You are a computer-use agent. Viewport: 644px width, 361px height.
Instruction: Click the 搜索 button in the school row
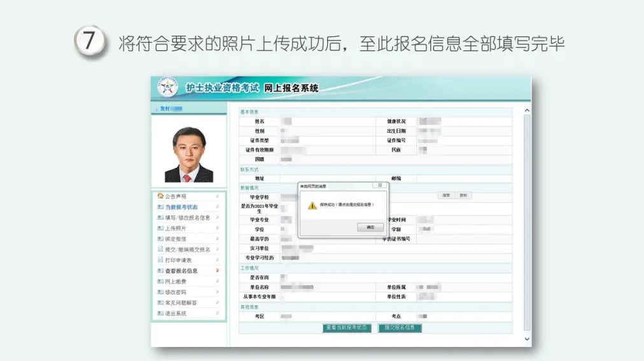point(446,196)
